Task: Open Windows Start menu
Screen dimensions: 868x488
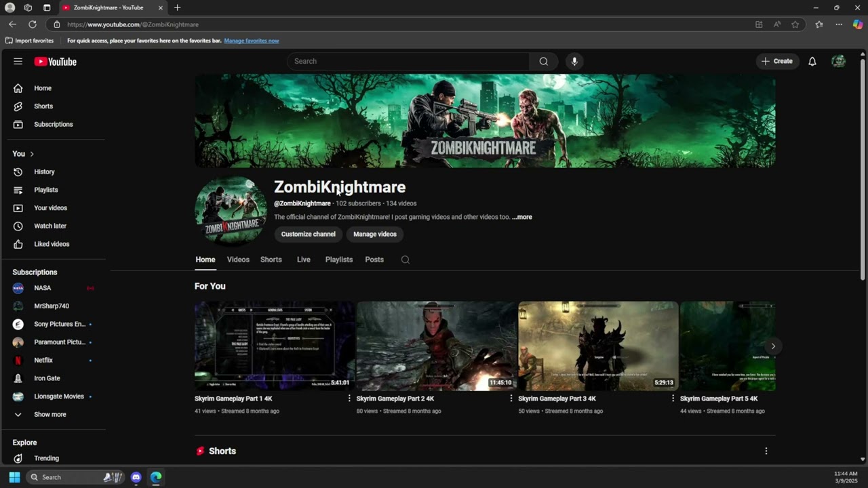Action: coord(14,477)
